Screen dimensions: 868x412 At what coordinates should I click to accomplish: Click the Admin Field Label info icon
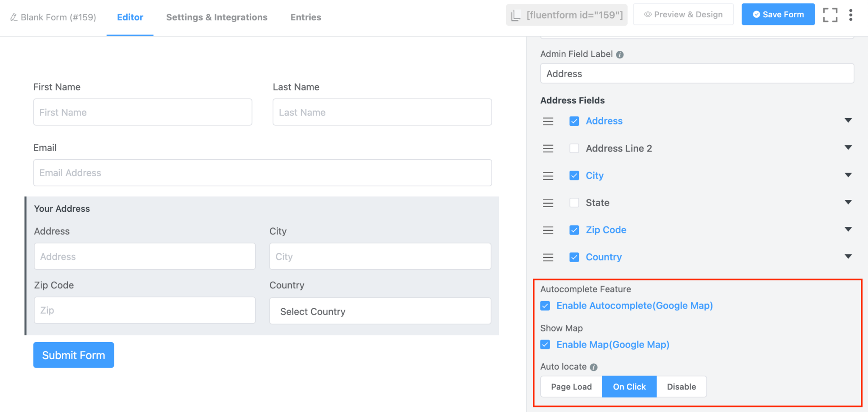620,54
